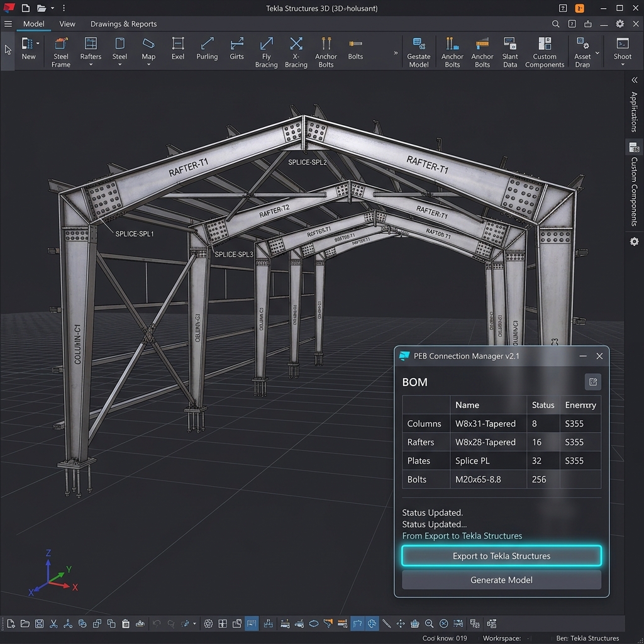The width and height of the screenshot is (644, 644).
Task: Expand the Map dropdown
Action: [148, 65]
